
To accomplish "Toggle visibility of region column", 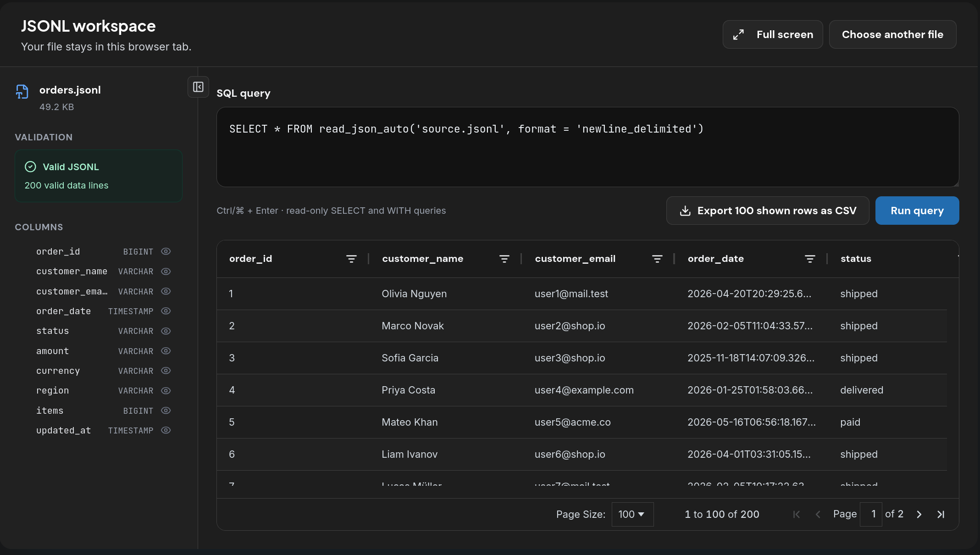I will pyautogui.click(x=166, y=391).
